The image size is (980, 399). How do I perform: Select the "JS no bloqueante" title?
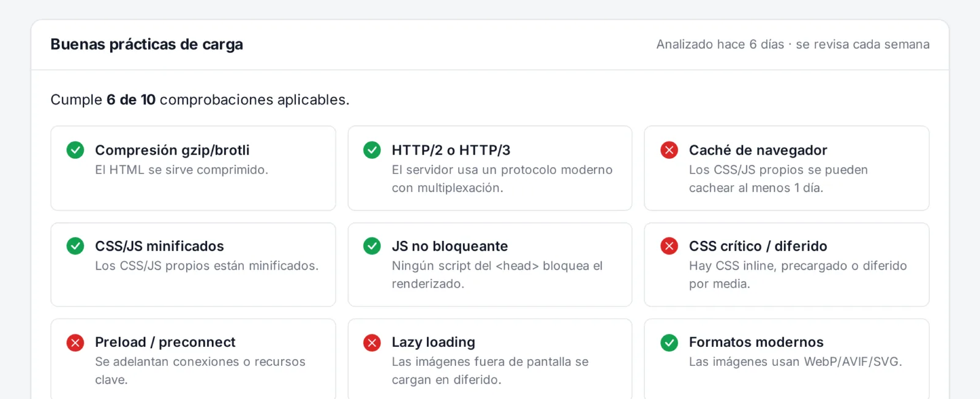tap(450, 246)
